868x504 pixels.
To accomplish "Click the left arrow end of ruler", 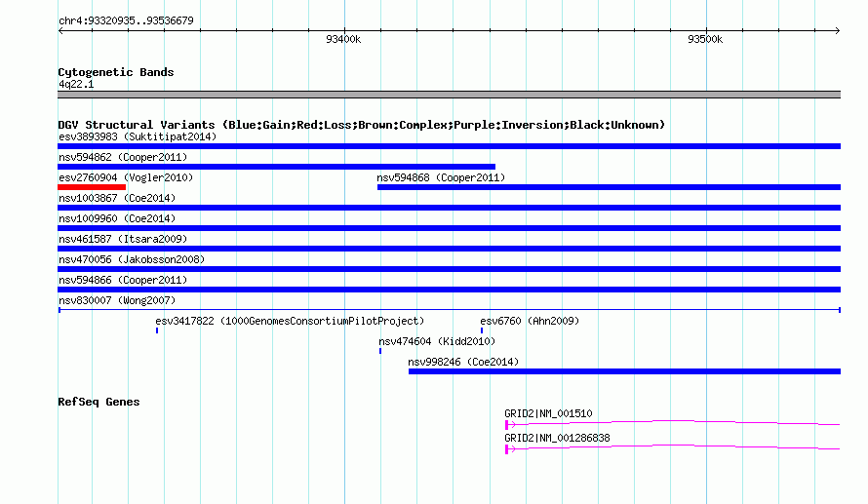I will pos(60,31).
